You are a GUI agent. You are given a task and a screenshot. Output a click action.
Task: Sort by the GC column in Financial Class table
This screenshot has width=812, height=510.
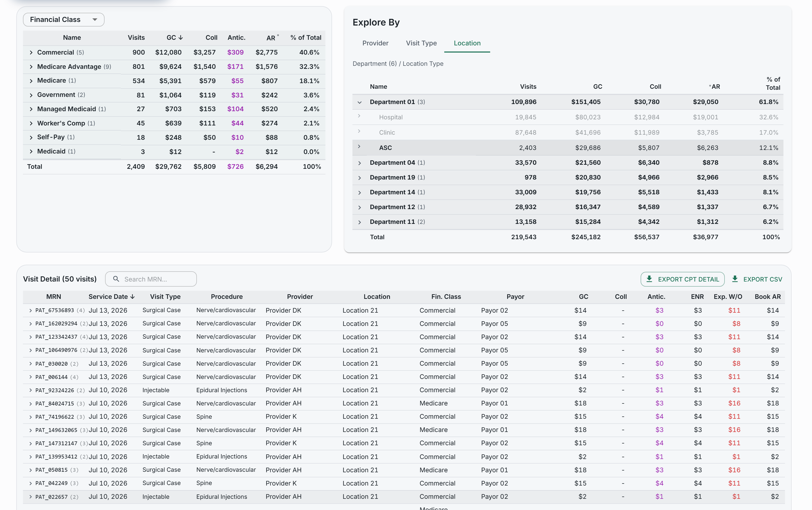tap(174, 37)
